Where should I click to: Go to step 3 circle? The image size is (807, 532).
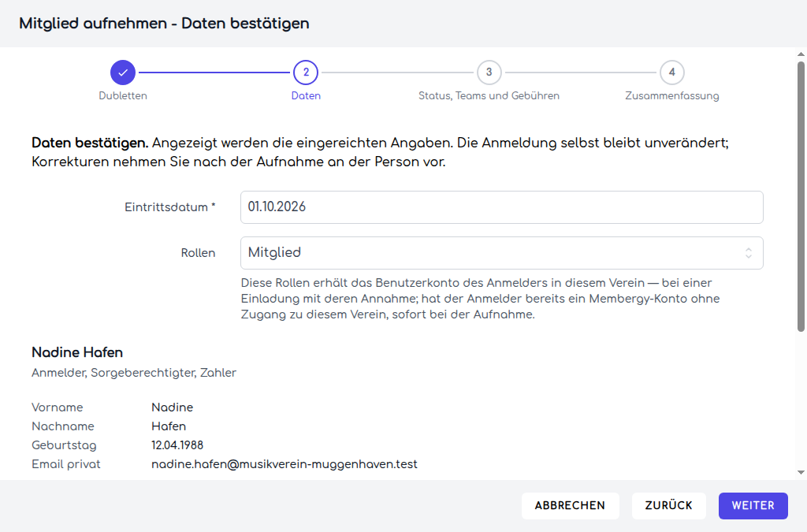tap(489, 73)
